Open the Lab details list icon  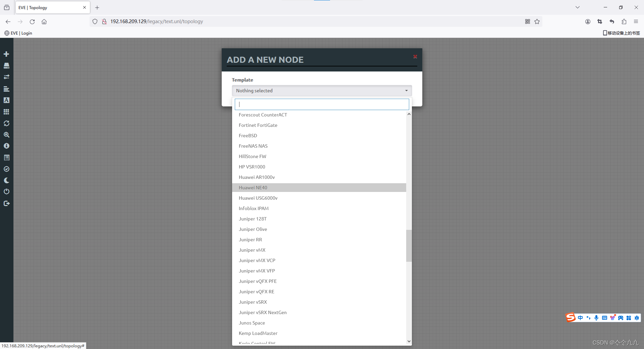[x=6, y=157]
